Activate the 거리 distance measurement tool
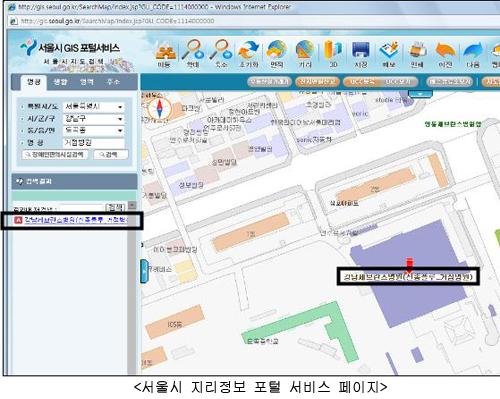Screen dimensions: 500x399 pyautogui.click(x=305, y=53)
